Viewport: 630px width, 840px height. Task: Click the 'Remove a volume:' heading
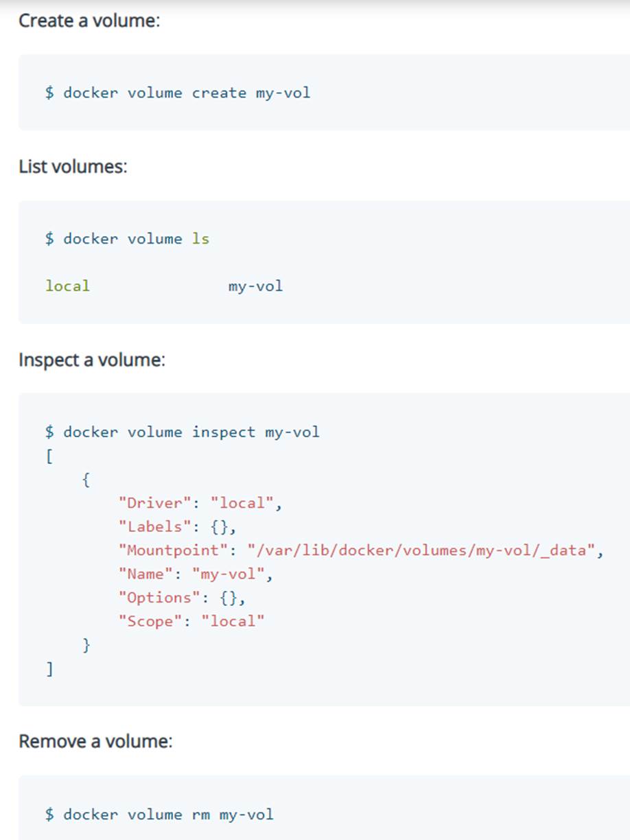tap(95, 741)
